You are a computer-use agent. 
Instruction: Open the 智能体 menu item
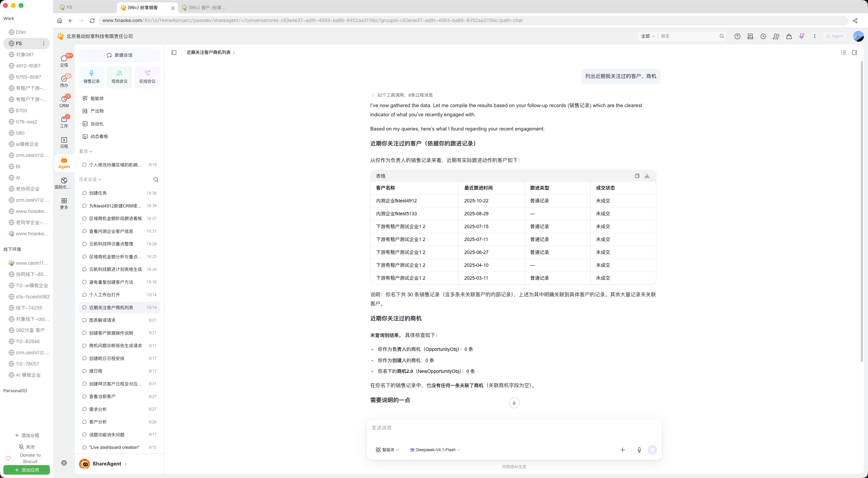click(x=119, y=98)
